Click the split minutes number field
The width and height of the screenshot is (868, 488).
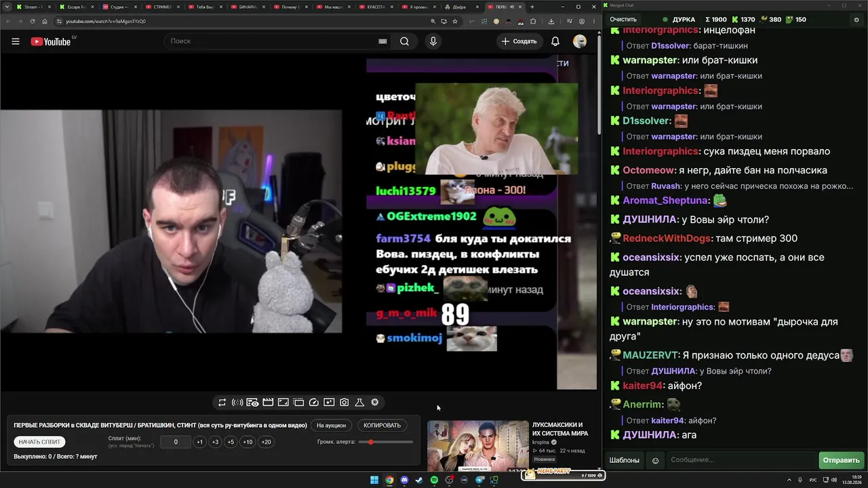point(176,442)
